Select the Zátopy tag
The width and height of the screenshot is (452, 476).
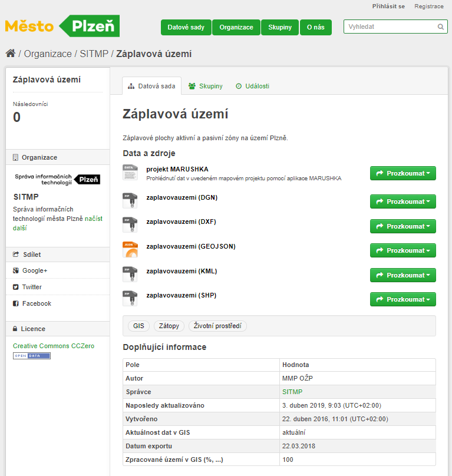click(169, 326)
